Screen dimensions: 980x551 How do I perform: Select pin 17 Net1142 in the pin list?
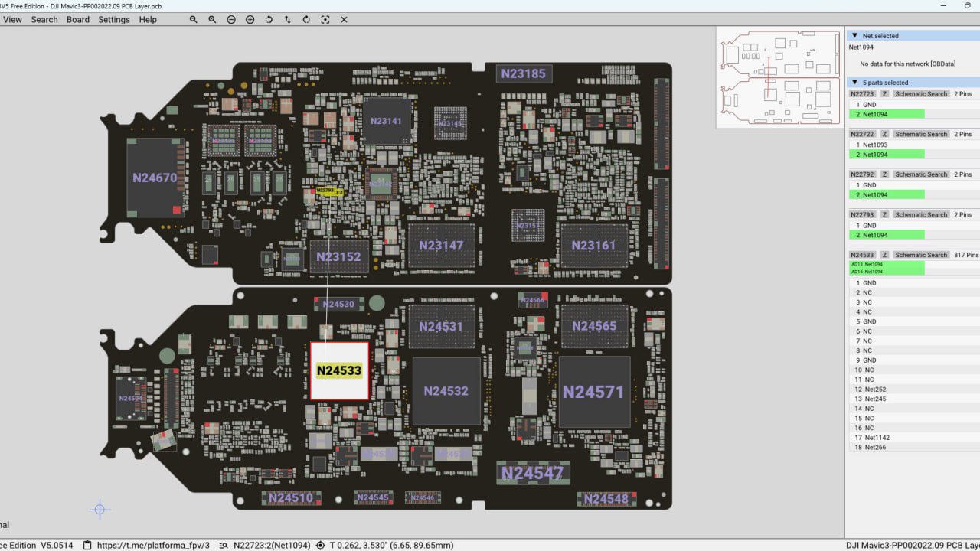point(877,438)
